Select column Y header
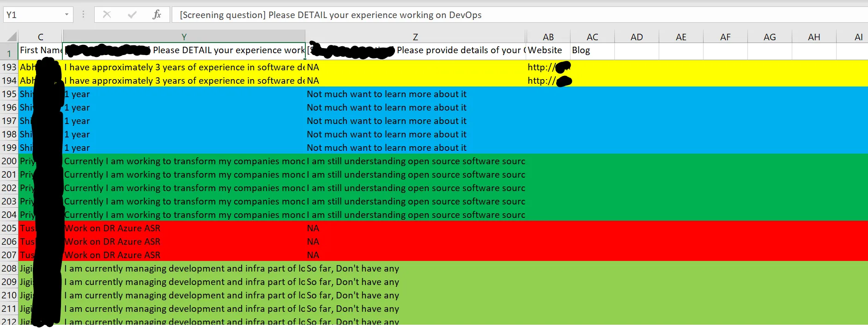 click(184, 37)
